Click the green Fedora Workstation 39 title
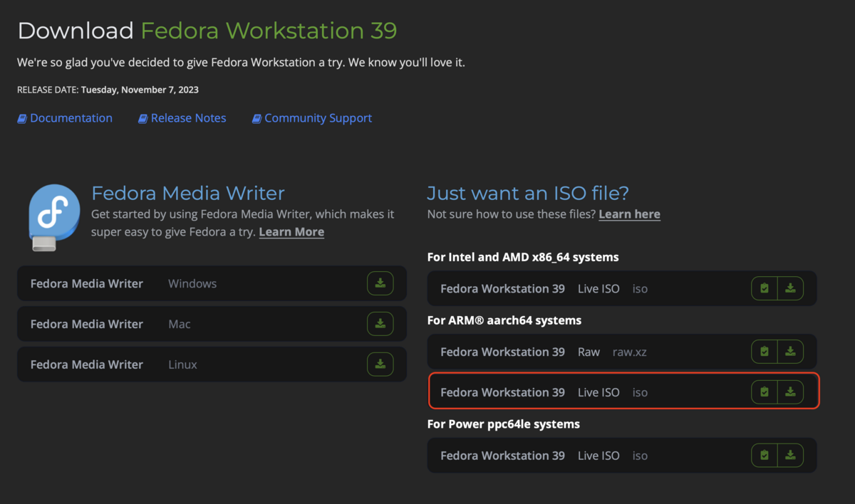The image size is (855, 504). pos(269,31)
